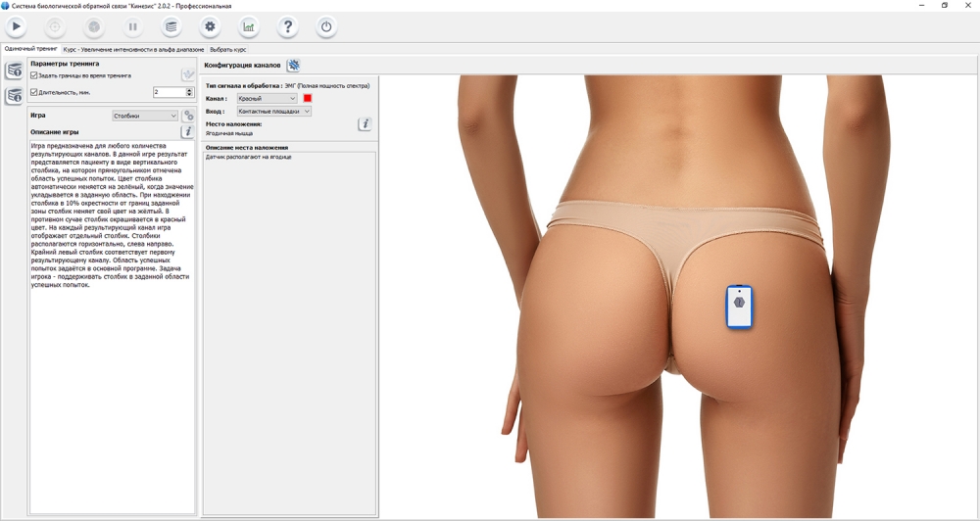Click the database stack toolbar icon
Screen dimensions: 980x521
click(x=171, y=26)
